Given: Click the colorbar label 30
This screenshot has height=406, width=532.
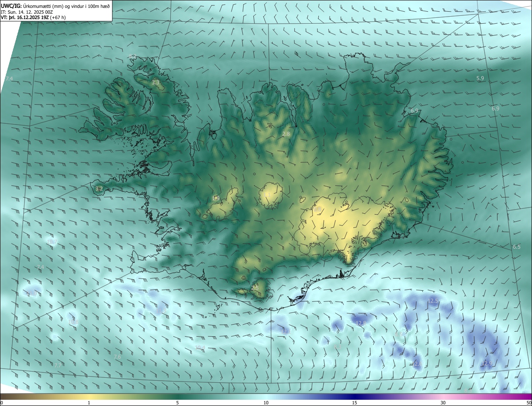Looking at the screenshot, I should [443, 403].
